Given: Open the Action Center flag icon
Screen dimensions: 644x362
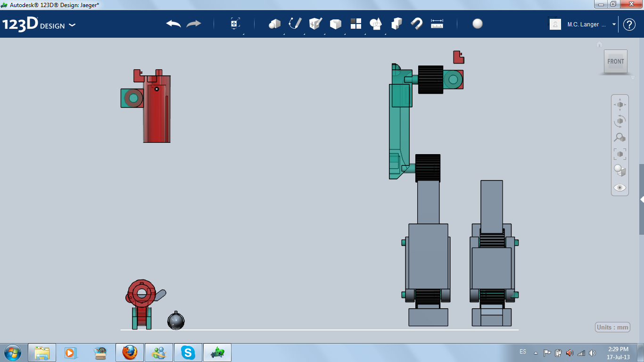Looking at the screenshot, I should (547, 353).
